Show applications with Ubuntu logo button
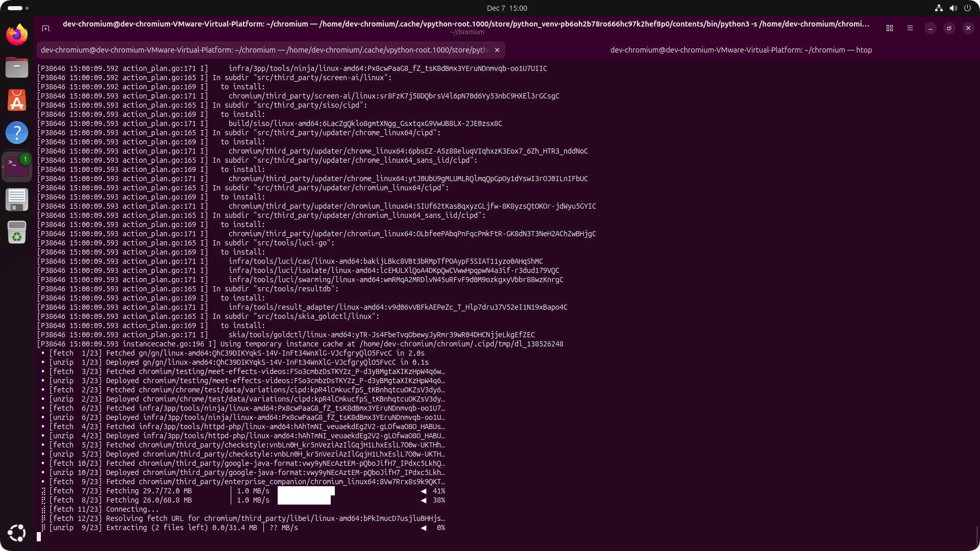Viewport: 980px width, 551px height. (x=17, y=533)
